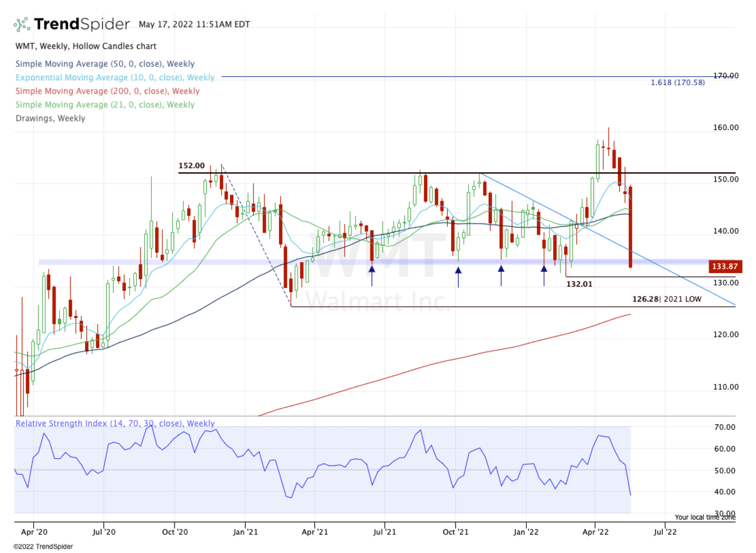The height and width of the screenshot is (553, 756).
Task: Select the 132.01 support level label
Action: (x=579, y=284)
